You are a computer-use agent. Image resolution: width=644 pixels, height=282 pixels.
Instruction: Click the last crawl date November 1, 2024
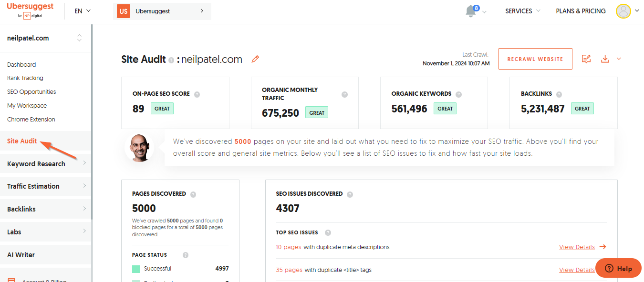456,63
